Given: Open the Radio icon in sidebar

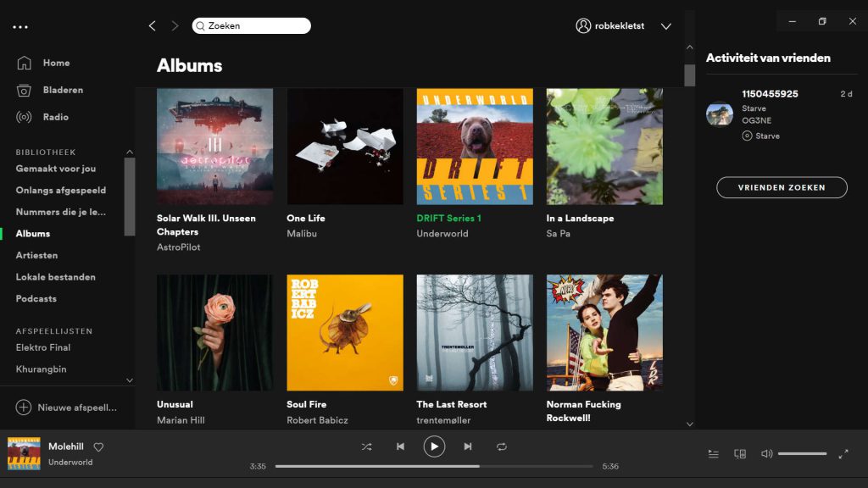Looking at the screenshot, I should [x=24, y=117].
